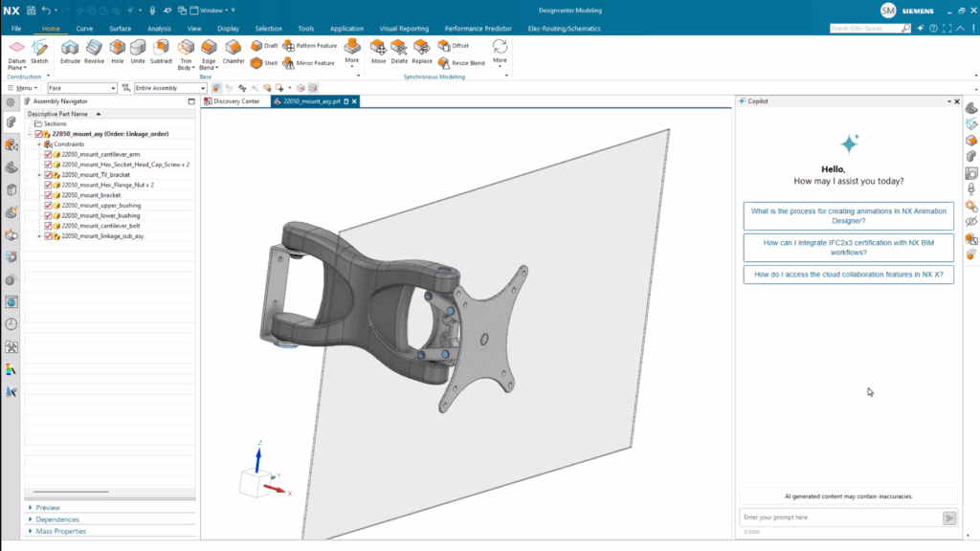The image size is (980, 551).
Task: Start a new Sketch
Action: [39, 51]
